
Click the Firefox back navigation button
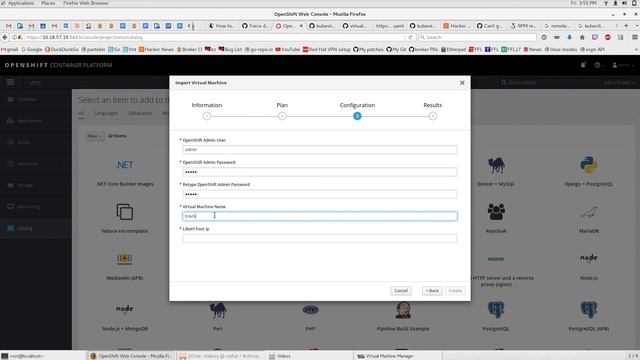click(x=5, y=37)
